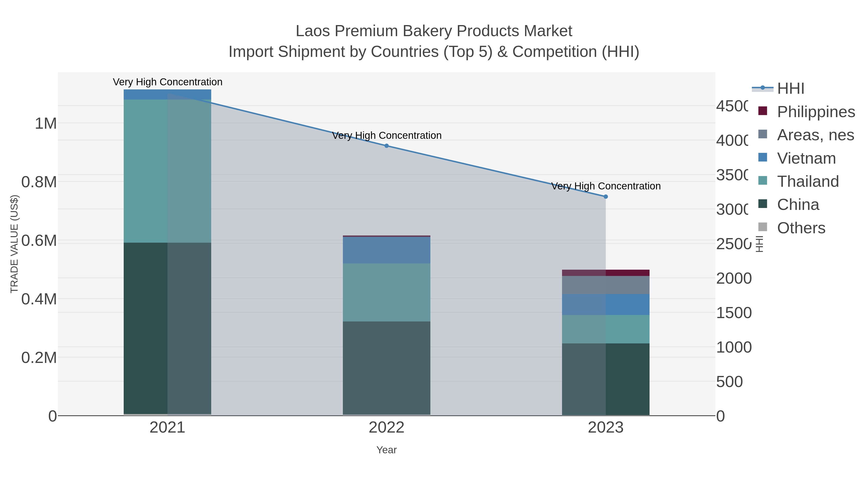The width and height of the screenshot is (868, 488).
Task: Click the 1M tick on the left axis
Action: point(46,124)
